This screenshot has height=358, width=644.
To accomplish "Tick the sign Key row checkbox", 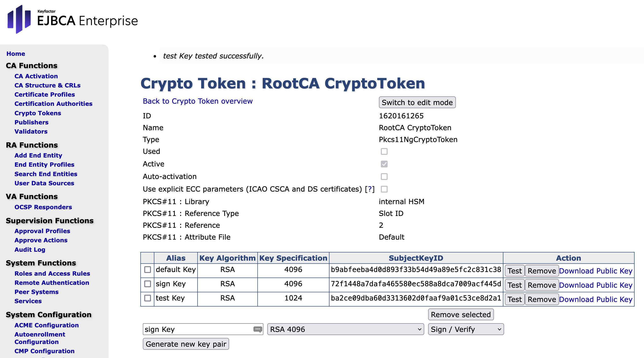I will (148, 284).
